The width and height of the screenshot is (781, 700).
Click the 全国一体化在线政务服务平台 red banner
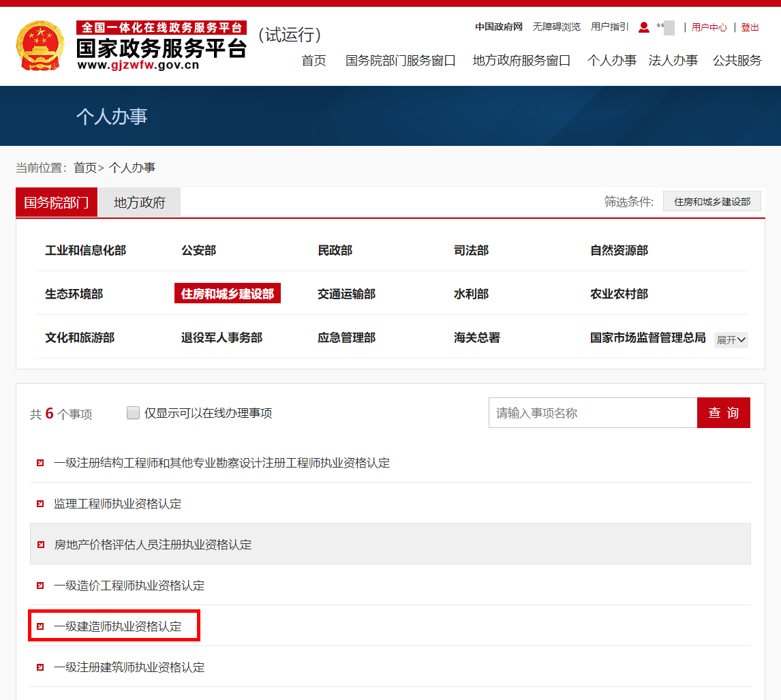(x=162, y=26)
